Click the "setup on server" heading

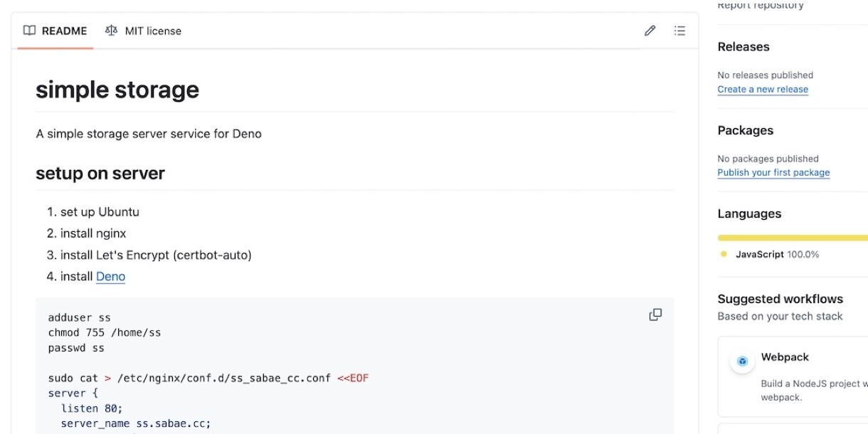[x=100, y=174]
